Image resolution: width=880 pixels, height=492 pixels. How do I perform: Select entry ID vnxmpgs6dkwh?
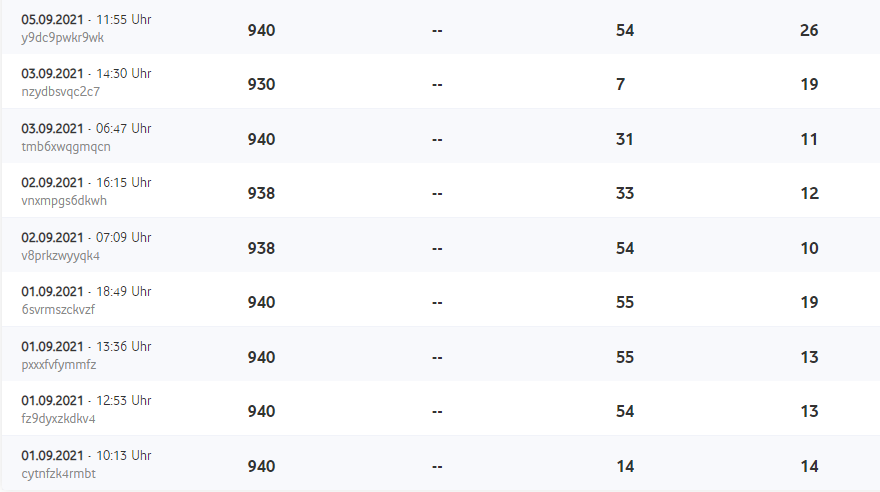[64, 201]
